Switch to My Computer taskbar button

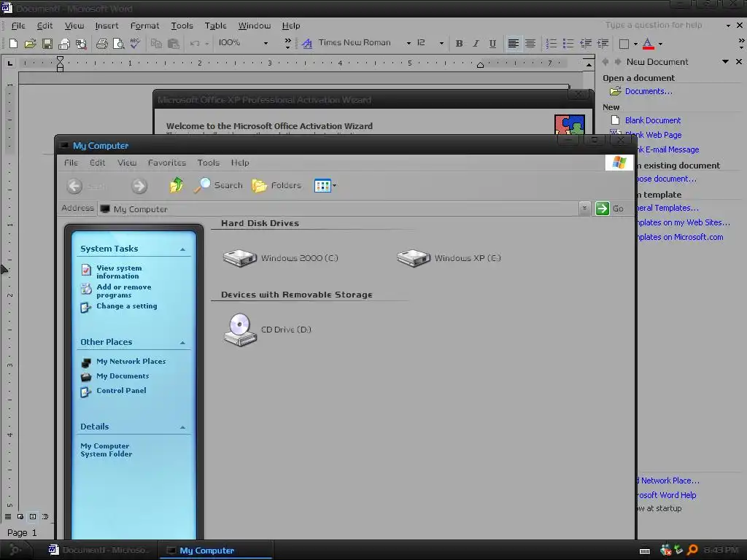pos(214,551)
